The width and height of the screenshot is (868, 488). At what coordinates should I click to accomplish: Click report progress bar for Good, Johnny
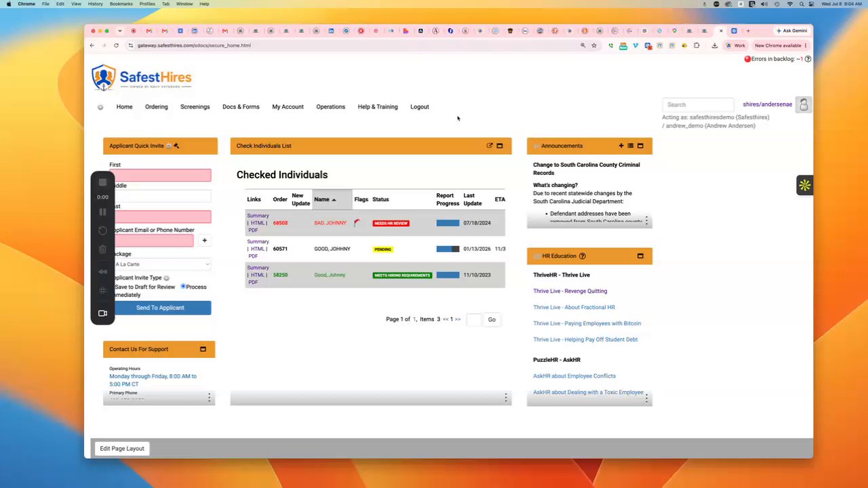(x=448, y=275)
